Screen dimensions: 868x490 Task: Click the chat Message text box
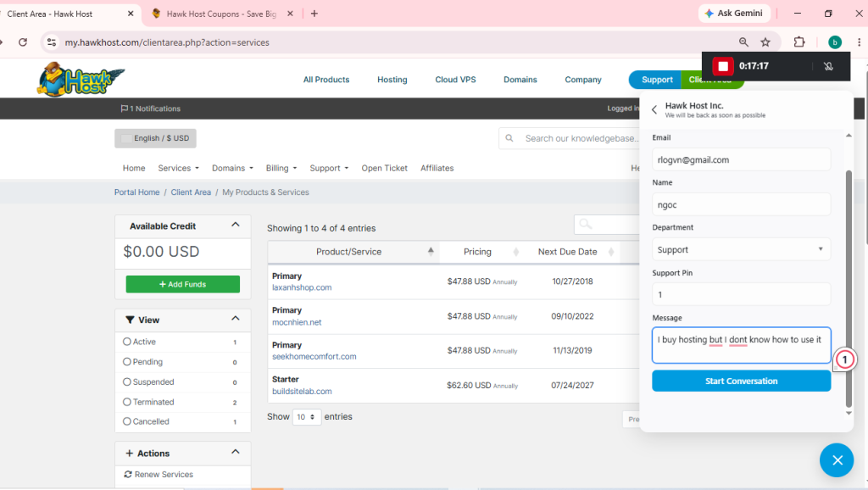coord(741,346)
